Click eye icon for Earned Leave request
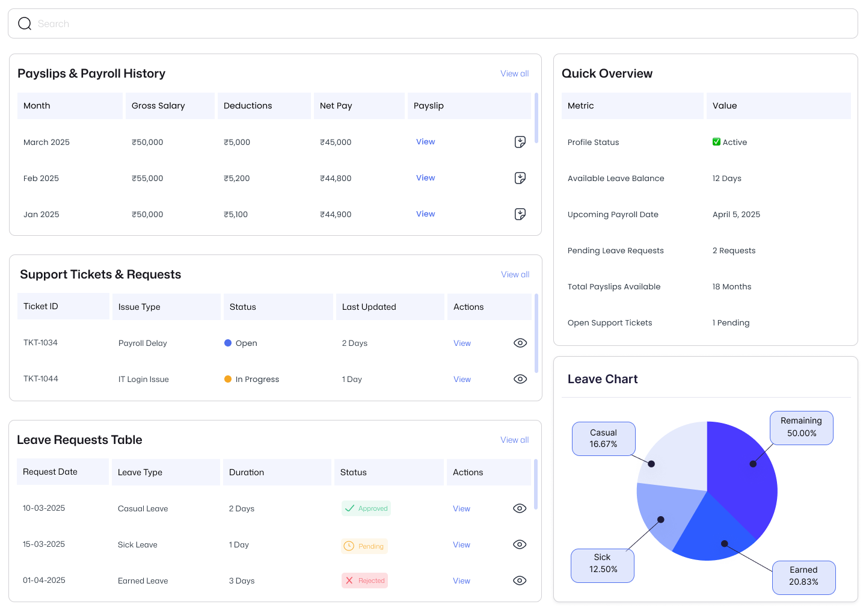This screenshot has height=616, width=866. point(520,581)
